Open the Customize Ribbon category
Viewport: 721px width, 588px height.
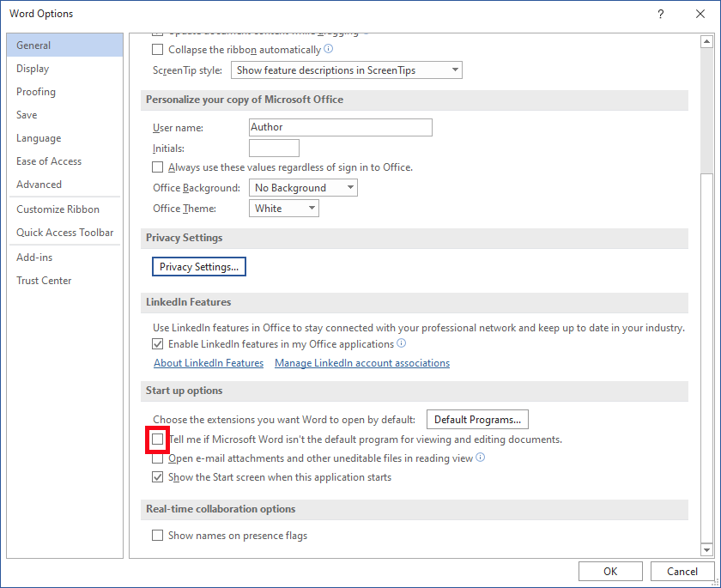click(58, 209)
